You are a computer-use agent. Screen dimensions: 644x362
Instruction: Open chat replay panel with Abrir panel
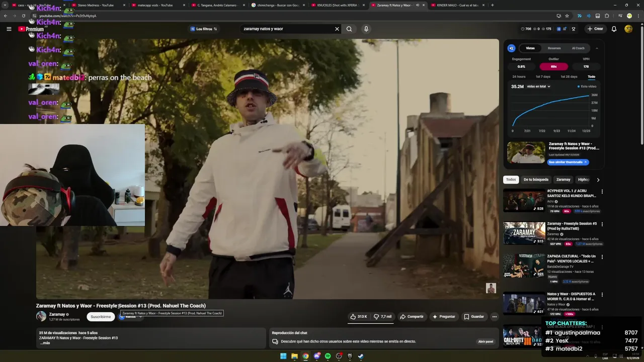tap(486, 341)
